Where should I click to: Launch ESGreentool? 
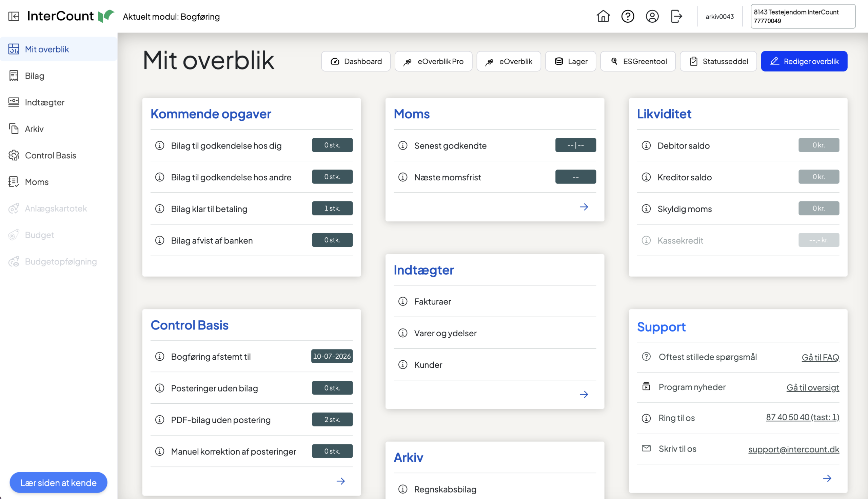(x=638, y=61)
